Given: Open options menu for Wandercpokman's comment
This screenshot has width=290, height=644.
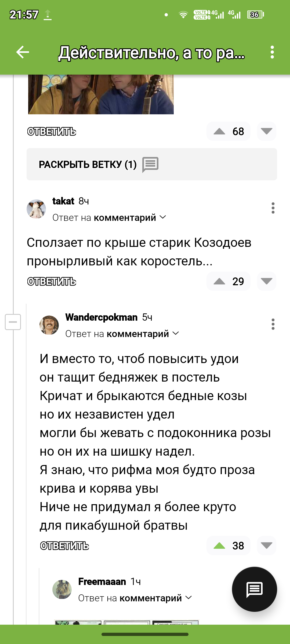Looking at the screenshot, I should 273,324.
